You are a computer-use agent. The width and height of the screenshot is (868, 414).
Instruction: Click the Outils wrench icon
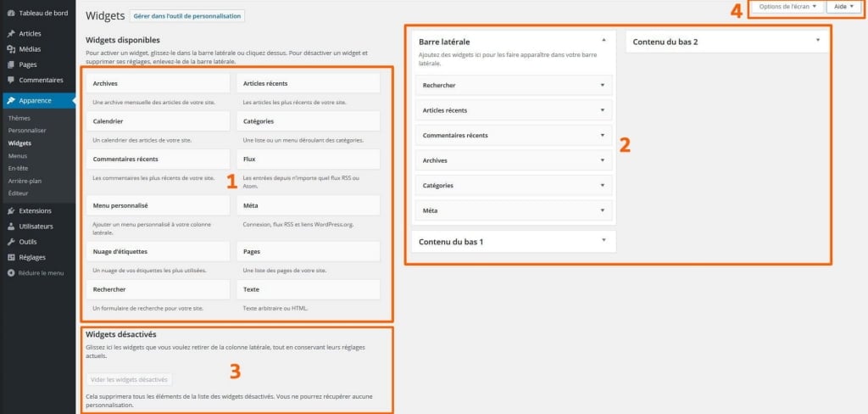10,242
